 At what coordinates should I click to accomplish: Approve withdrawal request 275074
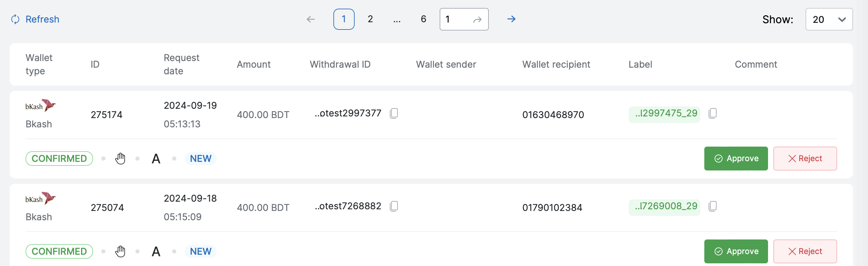click(x=736, y=251)
